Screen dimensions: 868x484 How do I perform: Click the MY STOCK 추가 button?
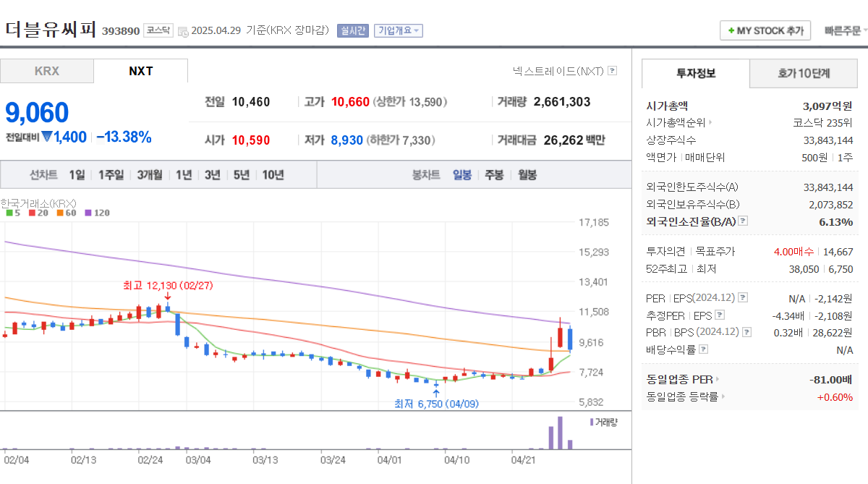point(765,30)
